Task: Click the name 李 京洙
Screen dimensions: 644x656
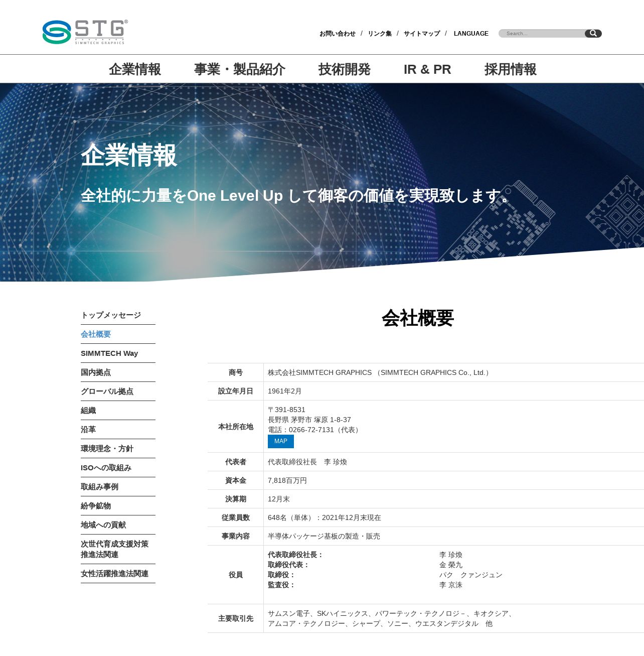Action: click(x=451, y=585)
